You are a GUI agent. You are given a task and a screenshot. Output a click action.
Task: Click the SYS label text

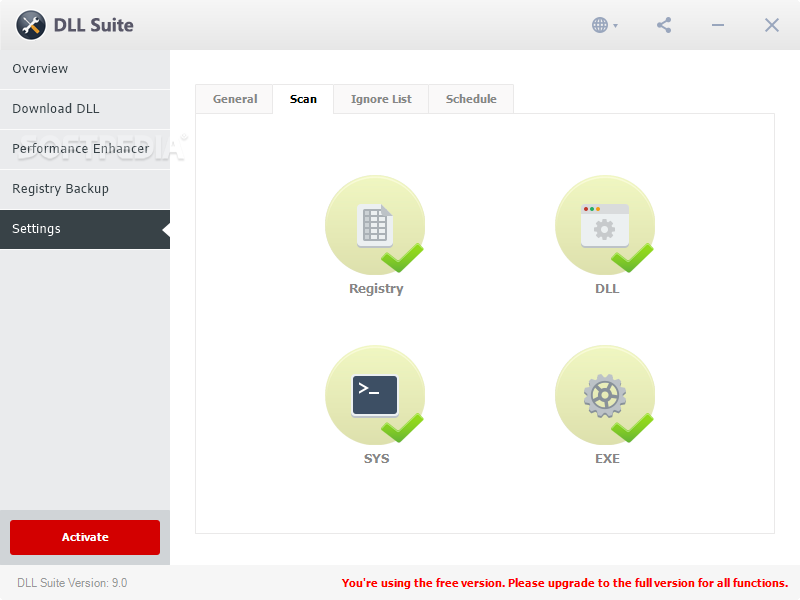click(376, 459)
